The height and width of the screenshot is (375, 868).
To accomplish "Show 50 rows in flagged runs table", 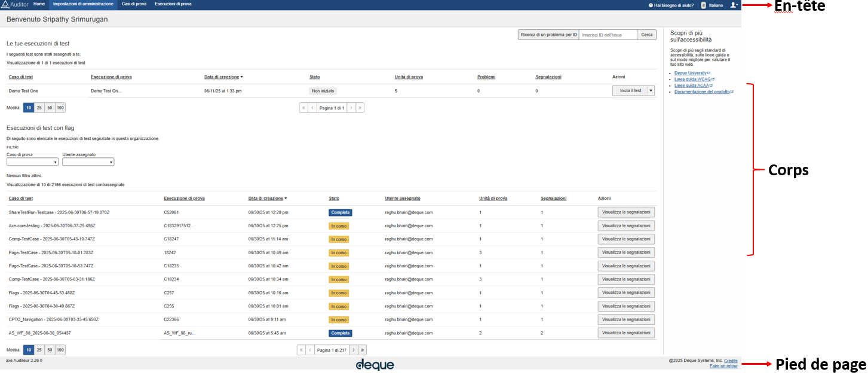I will (x=50, y=350).
